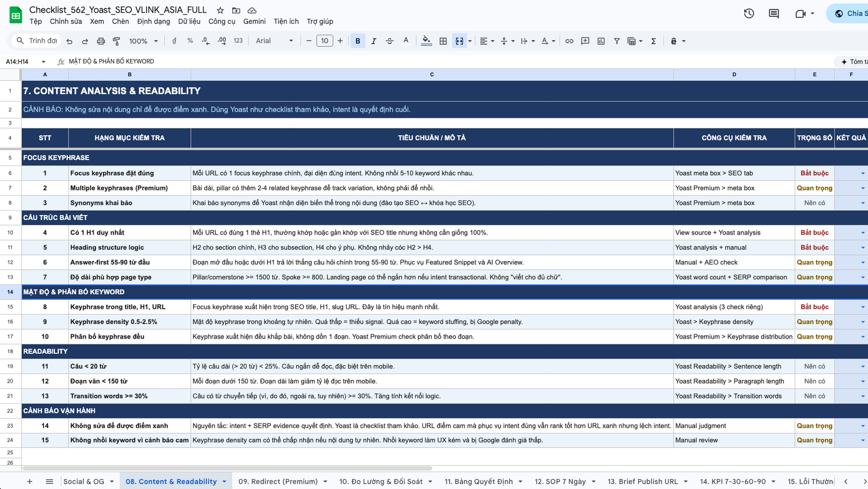Click the font size field showing 10

tap(324, 41)
